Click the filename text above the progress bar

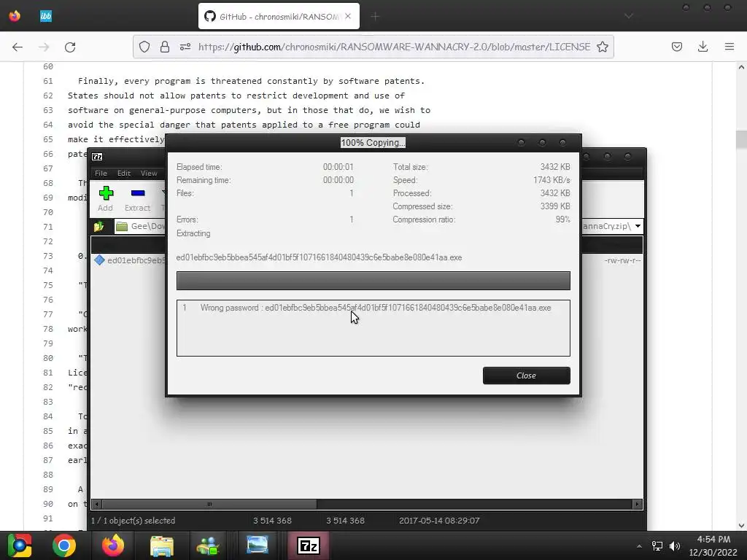pos(319,257)
